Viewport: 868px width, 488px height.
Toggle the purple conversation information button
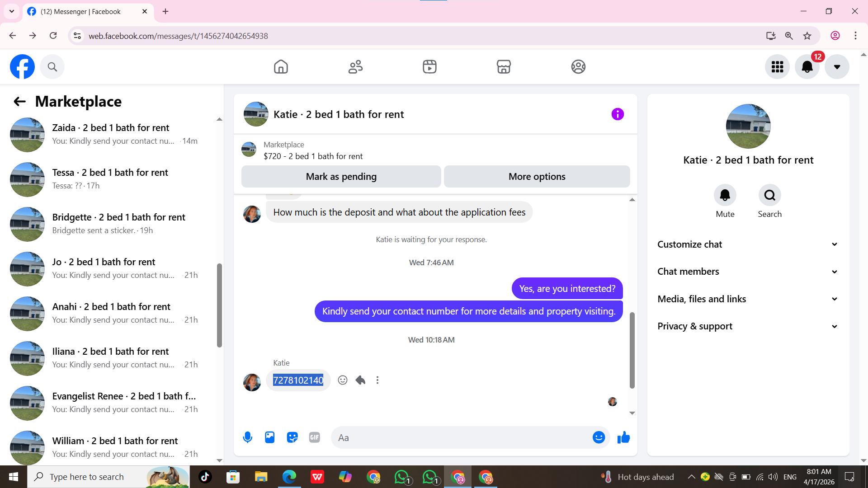(x=618, y=114)
